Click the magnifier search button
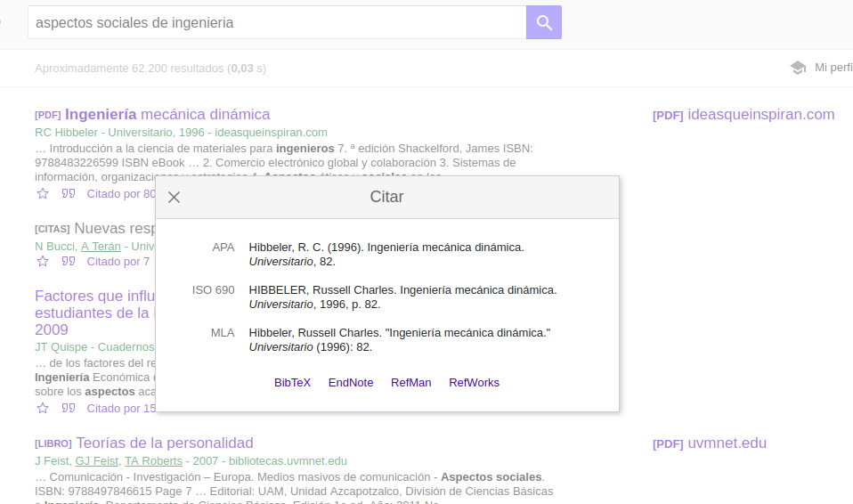 pos(543,22)
